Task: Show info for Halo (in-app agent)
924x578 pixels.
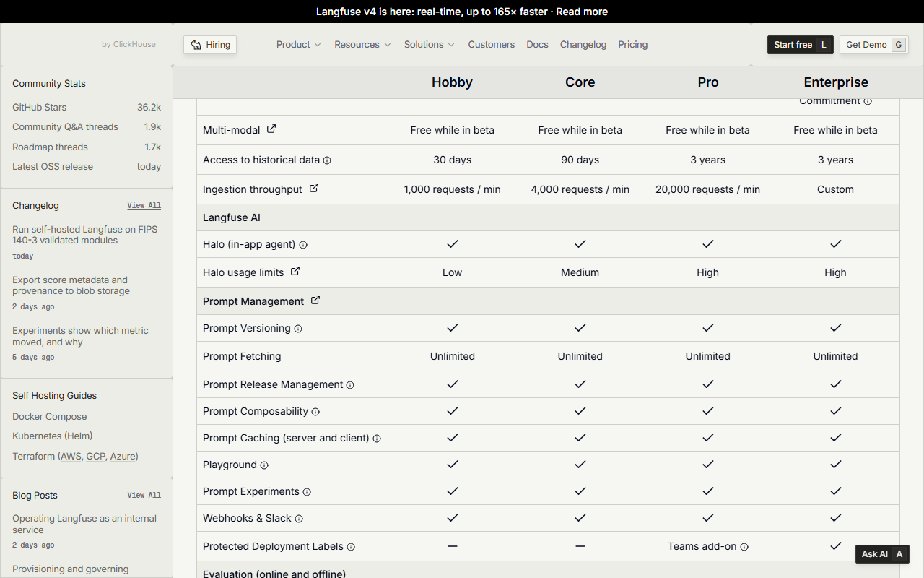Action: pos(303,245)
